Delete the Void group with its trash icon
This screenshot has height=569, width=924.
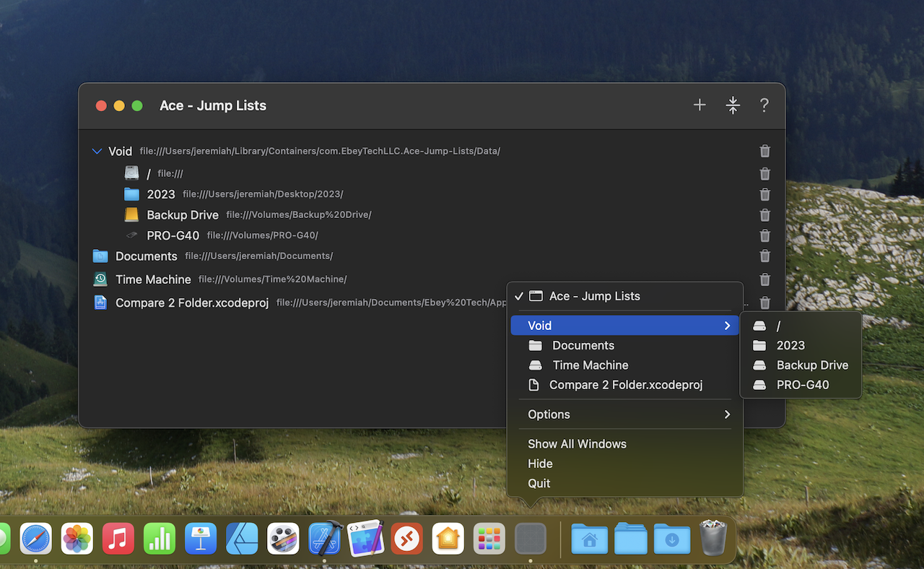(765, 151)
